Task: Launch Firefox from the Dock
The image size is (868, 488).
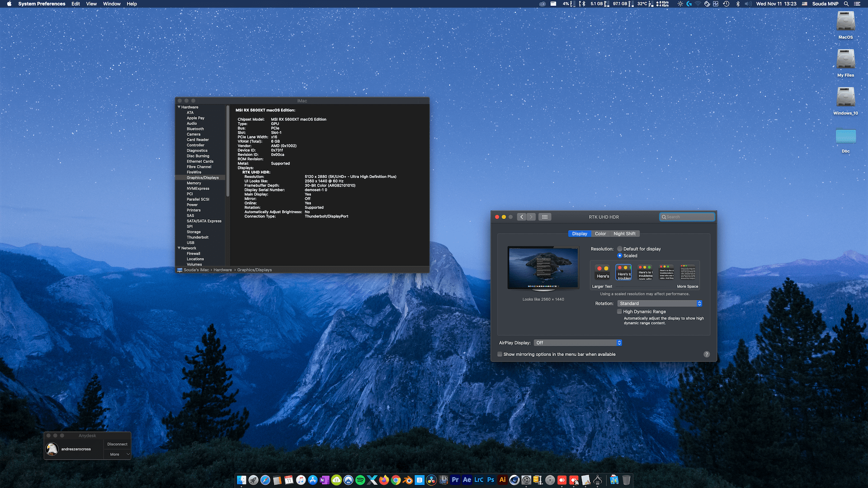Action: tap(384, 480)
